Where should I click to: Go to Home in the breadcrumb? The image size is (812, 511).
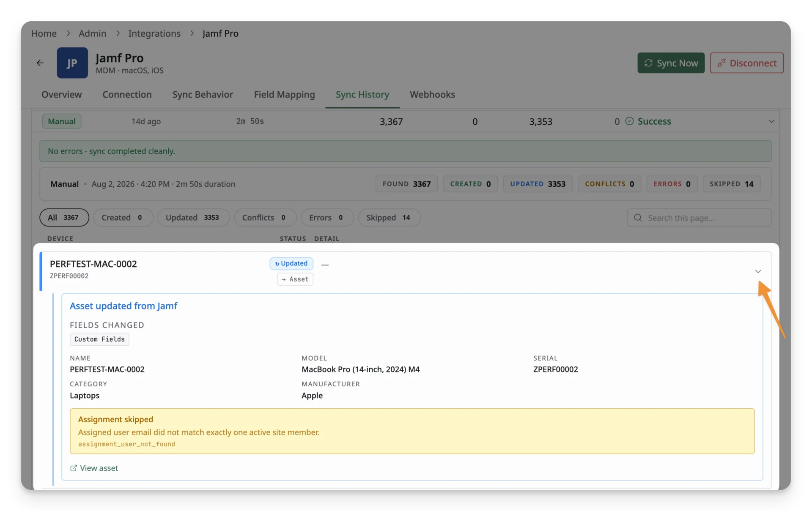click(44, 33)
